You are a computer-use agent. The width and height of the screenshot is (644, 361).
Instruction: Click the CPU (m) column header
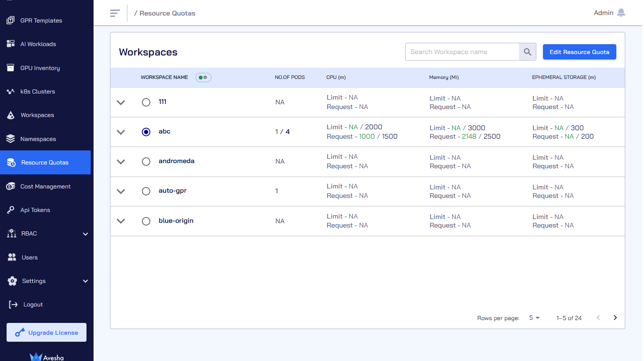pyautogui.click(x=336, y=77)
